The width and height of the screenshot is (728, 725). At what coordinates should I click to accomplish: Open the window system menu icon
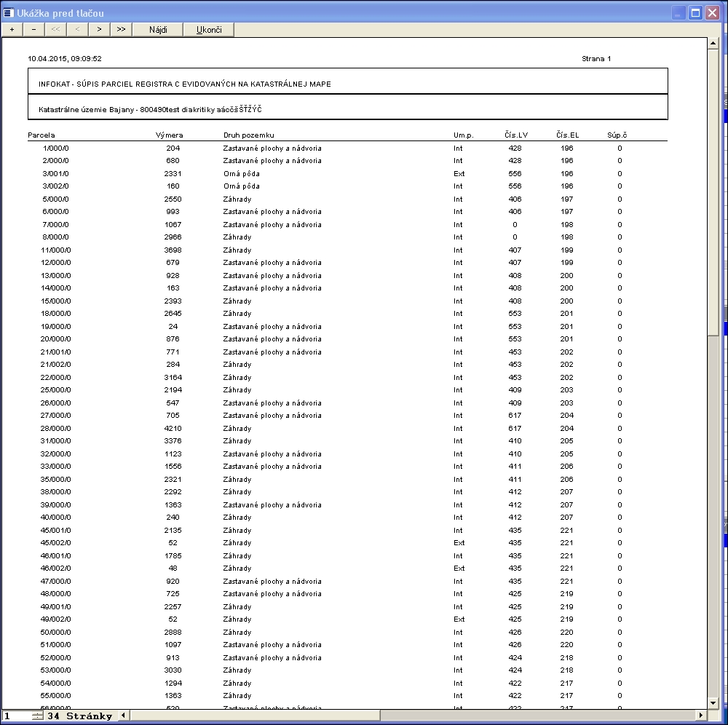(9, 13)
